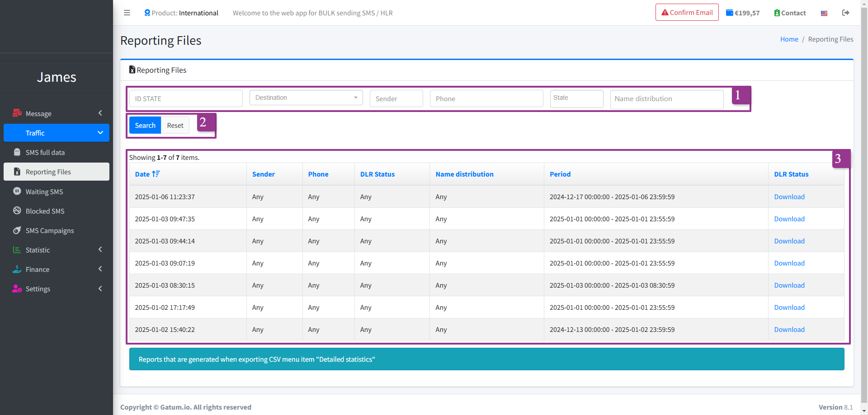Expand the Message menu chevron
868x415 pixels.
[100, 113]
